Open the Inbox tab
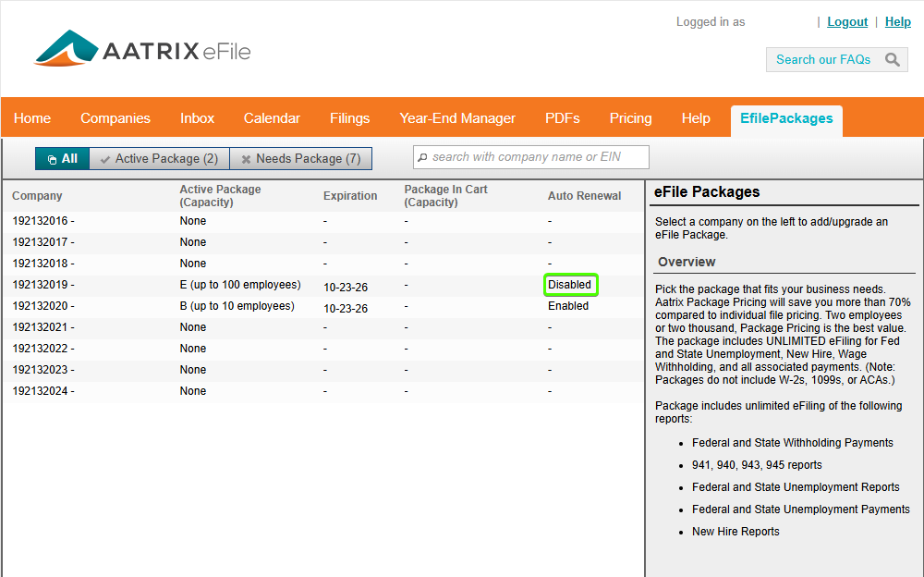The width and height of the screenshot is (924, 577). 197,118
